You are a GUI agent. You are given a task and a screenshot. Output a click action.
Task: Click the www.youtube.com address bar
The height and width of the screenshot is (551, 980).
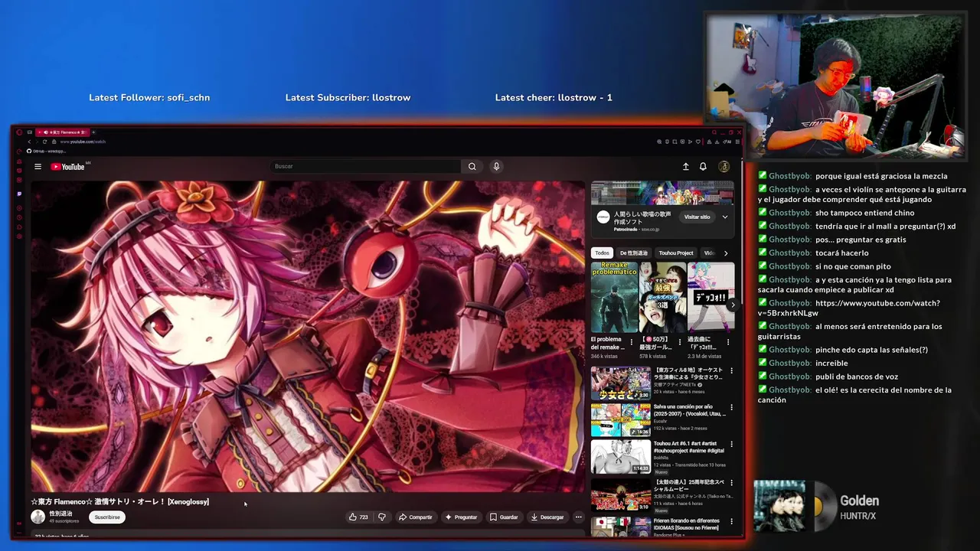(83, 142)
